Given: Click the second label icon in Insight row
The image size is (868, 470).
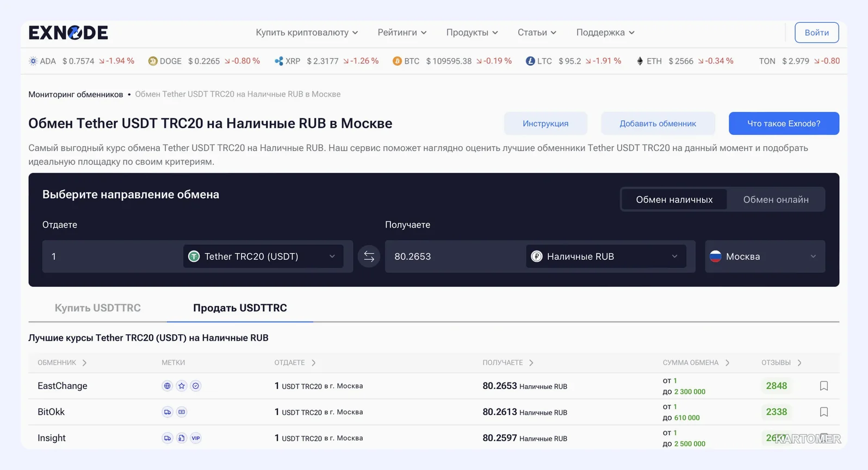Looking at the screenshot, I should (182, 438).
